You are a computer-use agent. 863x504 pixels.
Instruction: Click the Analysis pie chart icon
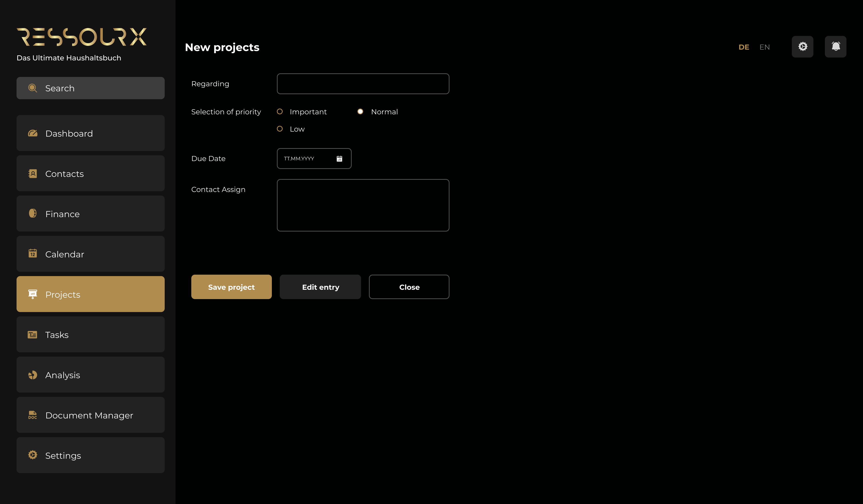(x=33, y=375)
